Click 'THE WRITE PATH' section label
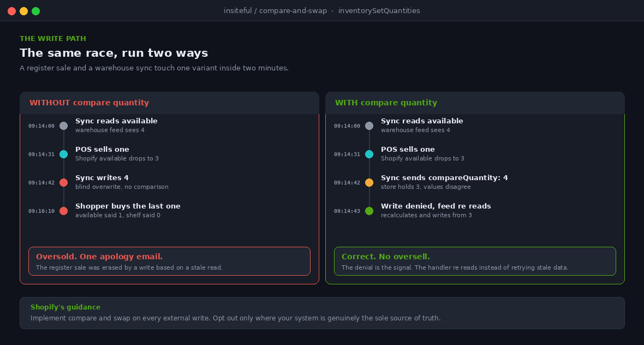 [x=53, y=39]
